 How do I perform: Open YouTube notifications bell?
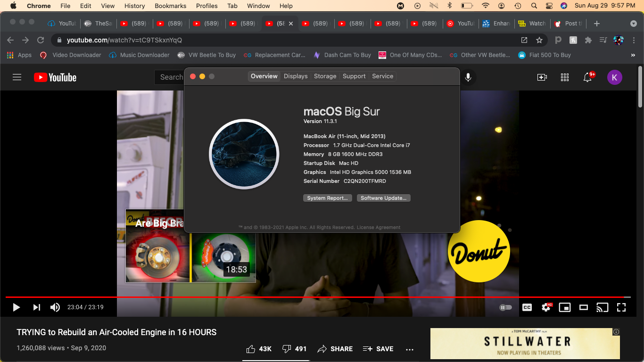(587, 77)
